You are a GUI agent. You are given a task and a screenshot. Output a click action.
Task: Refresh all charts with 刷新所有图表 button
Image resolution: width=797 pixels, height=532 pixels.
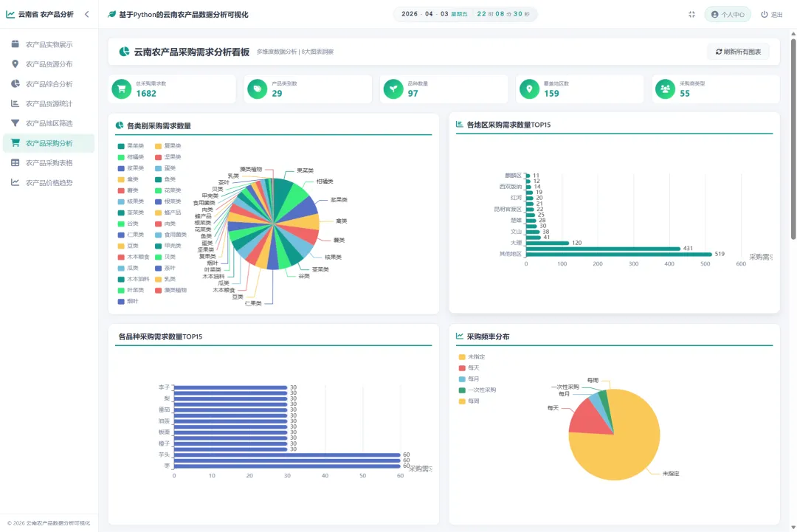pyautogui.click(x=738, y=52)
